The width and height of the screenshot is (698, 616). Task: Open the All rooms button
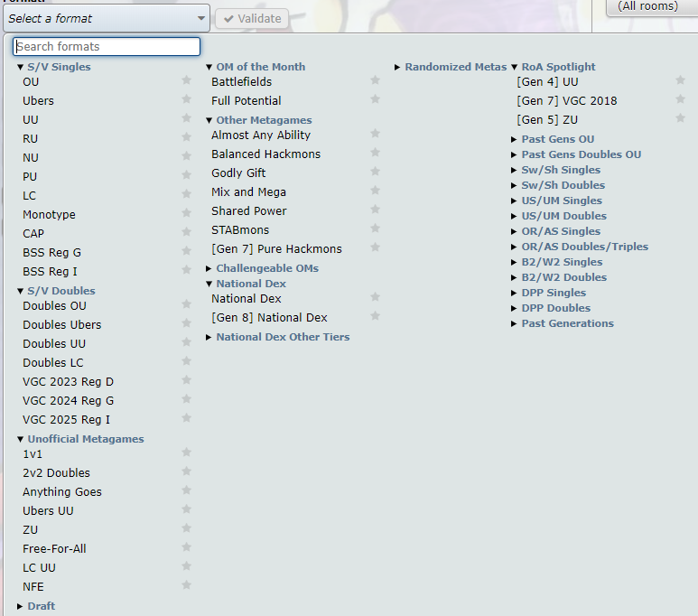click(652, 6)
